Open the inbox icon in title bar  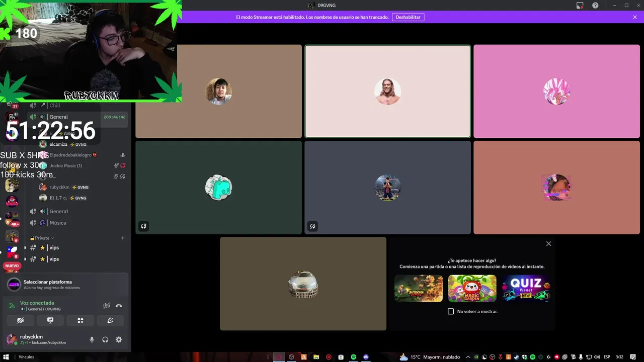[580, 6]
